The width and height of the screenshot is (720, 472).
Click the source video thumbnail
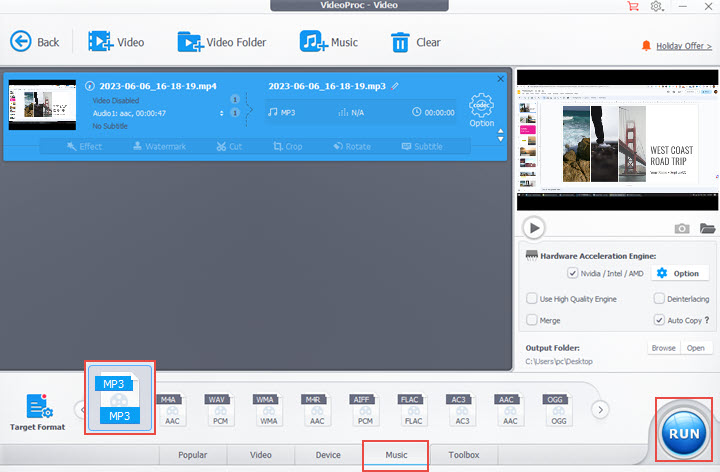coord(42,105)
